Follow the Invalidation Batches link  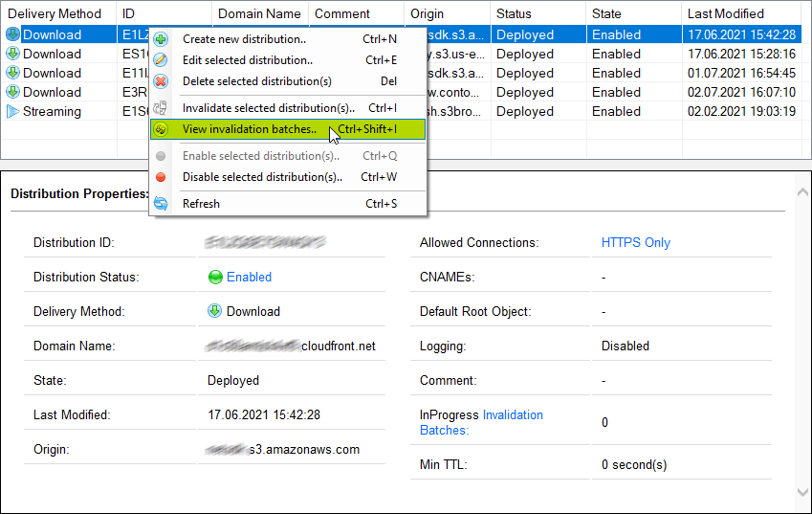coord(481,422)
